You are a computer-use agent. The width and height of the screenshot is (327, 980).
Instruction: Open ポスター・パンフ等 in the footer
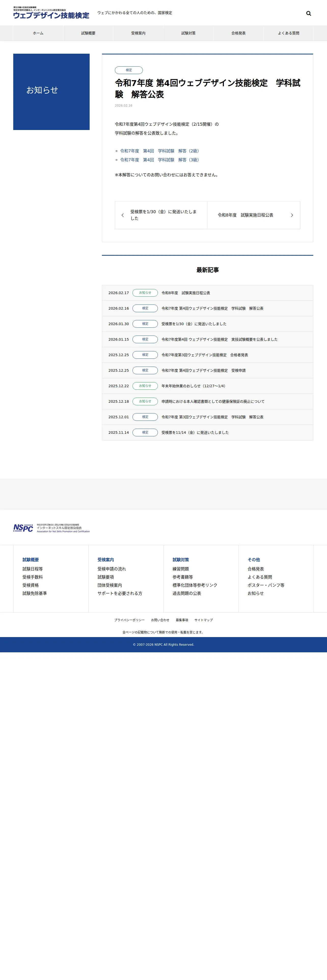pos(266,585)
